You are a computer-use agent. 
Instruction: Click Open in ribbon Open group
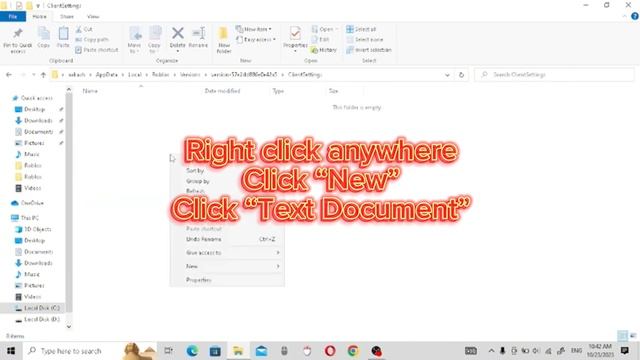click(x=324, y=29)
